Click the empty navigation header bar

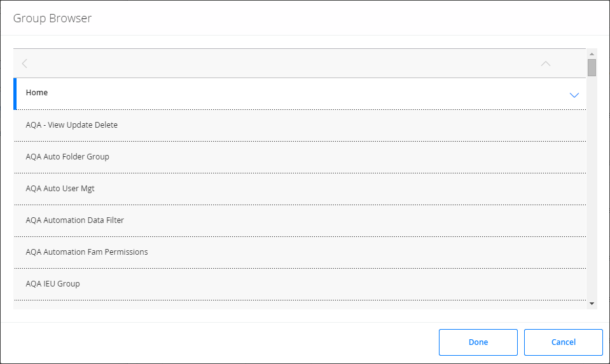pos(284,64)
